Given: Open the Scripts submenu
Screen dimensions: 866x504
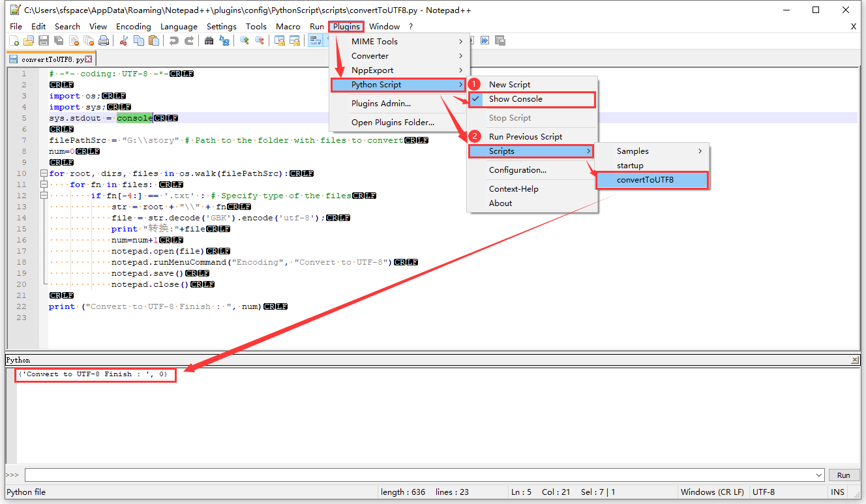Looking at the screenshot, I should click(x=531, y=151).
